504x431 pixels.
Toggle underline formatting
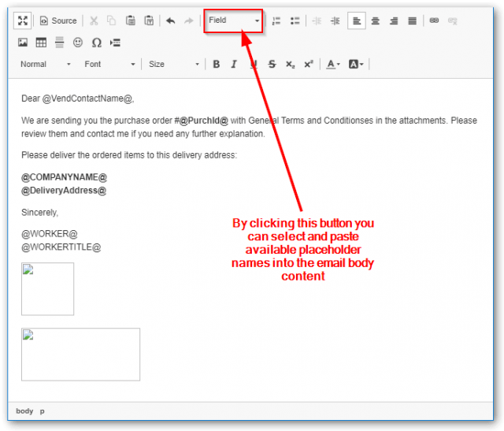pos(254,65)
